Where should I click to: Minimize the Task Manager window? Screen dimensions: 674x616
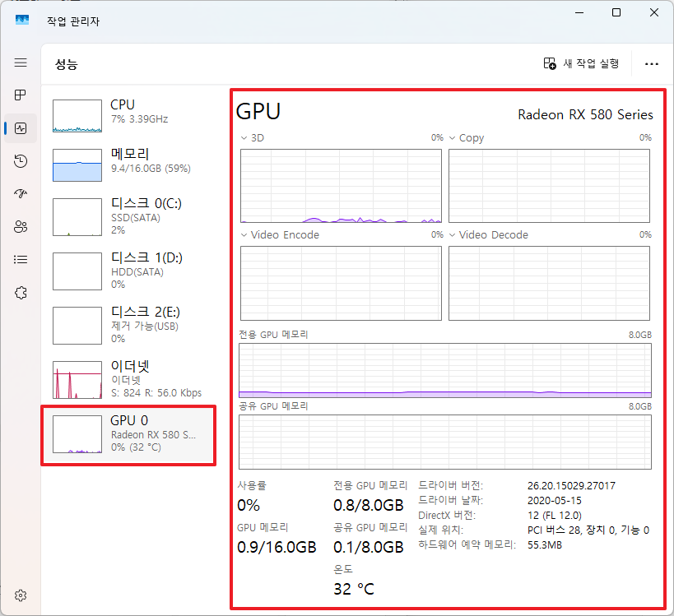tap(579, 12)
